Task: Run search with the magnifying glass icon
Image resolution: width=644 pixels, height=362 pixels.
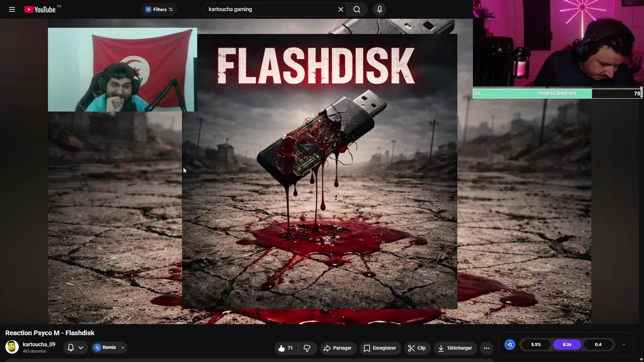Action: click(357, 10)
